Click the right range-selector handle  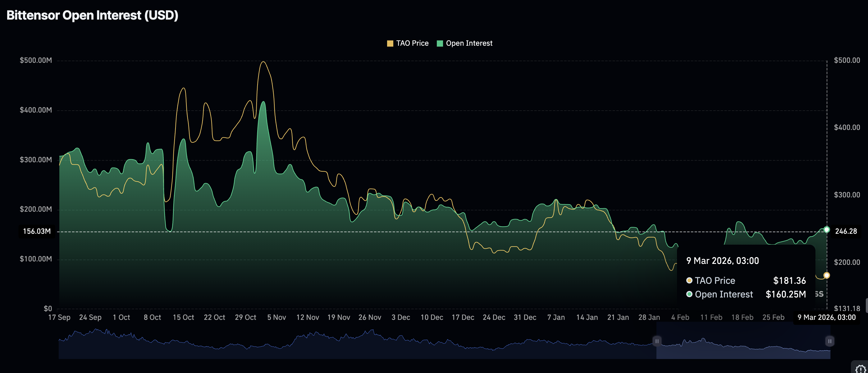(829, 341)
